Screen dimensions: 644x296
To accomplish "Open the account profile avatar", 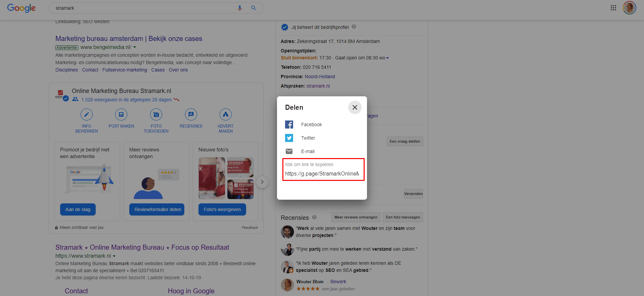I will (x=630, y=8).
